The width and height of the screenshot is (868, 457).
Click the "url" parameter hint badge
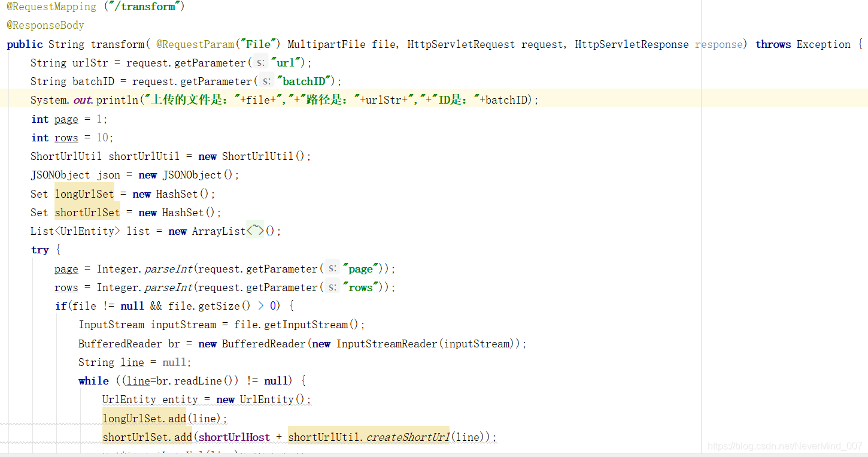point(260,62)
